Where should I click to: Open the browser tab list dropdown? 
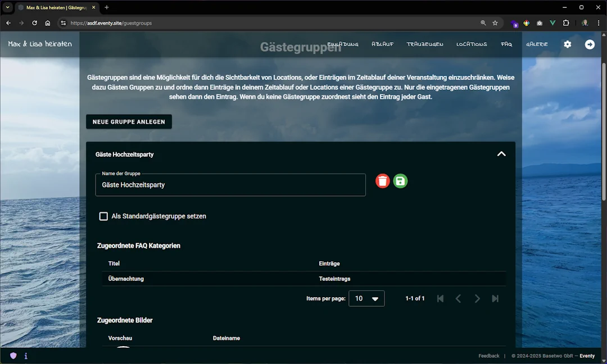click(8, 7)
